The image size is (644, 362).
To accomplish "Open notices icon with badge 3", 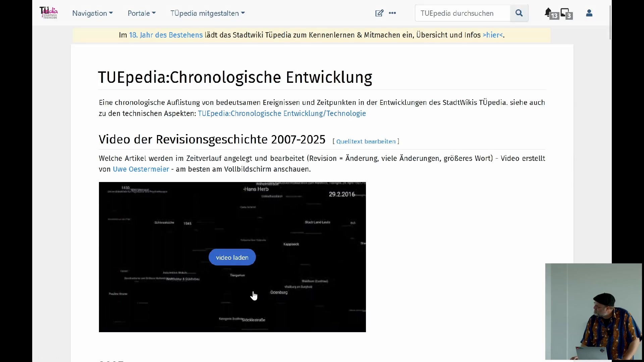I will point(567,13).
